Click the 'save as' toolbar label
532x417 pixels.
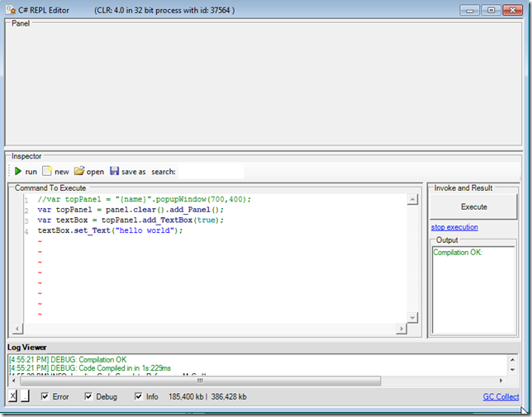(x=133, y=172)
